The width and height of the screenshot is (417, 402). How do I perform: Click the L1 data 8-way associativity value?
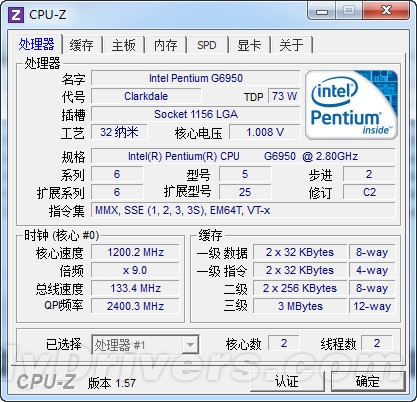point(372,252)
